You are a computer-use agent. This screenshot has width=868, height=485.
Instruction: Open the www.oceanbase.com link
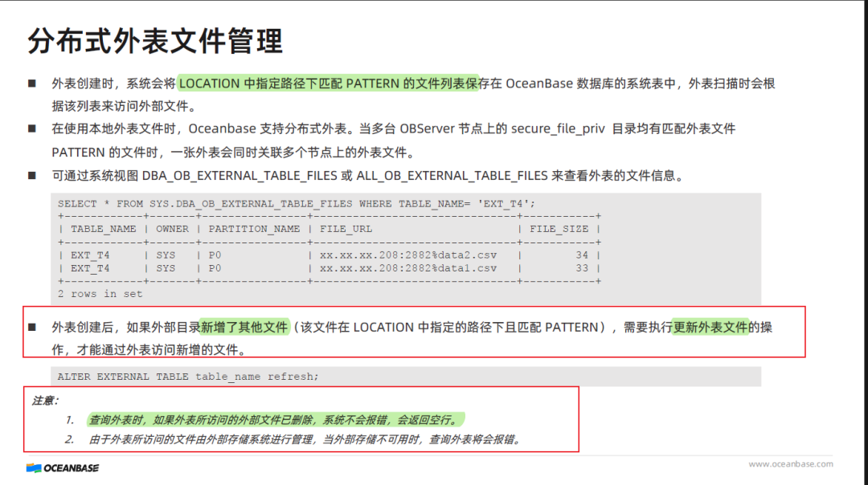791,464
